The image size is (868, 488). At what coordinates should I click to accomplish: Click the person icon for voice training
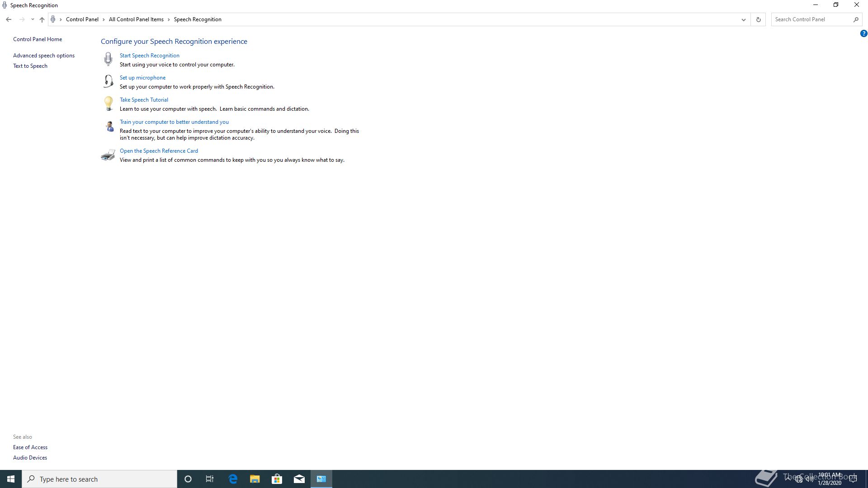click(109, 126)
